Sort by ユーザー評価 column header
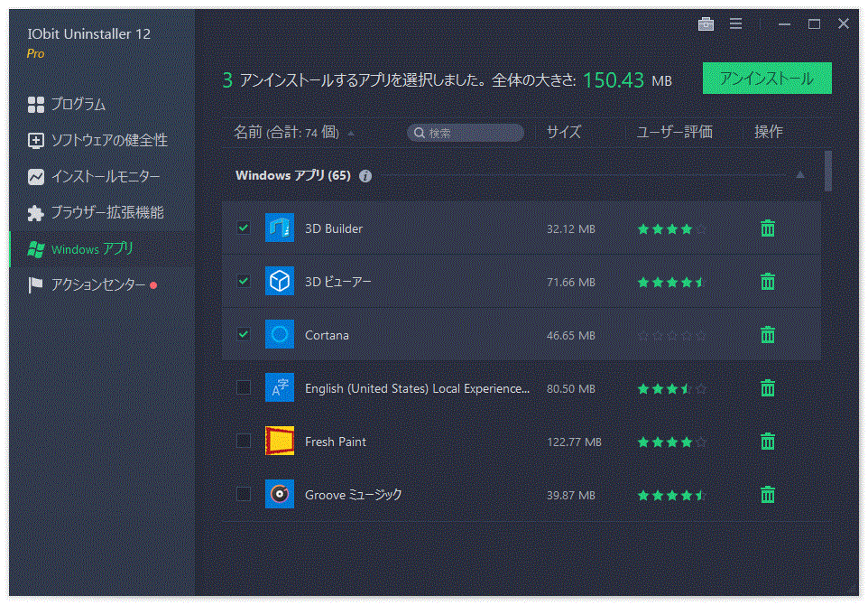The width and height of the screenshot is (868, 605). coord(674,132)
